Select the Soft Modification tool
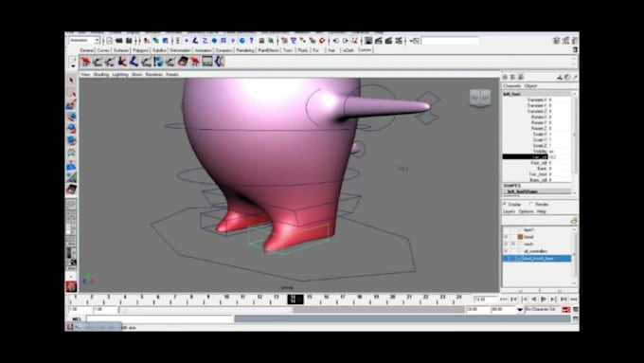Screen dimensions: 644x363 coord(71,165)
